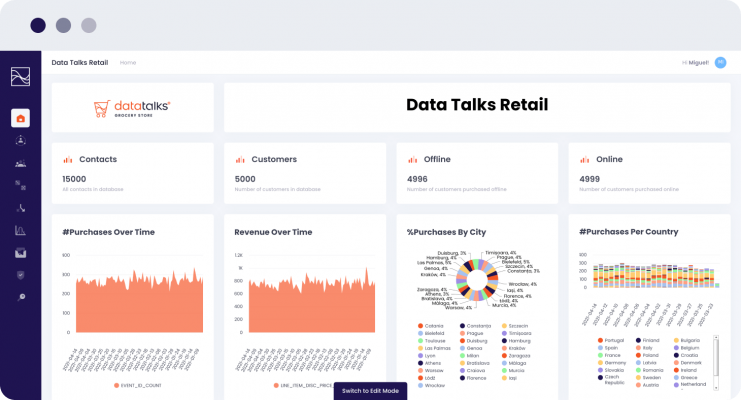This screenshot has width=741, height=400.
Task: Toggle Wrocław in the city legend
Action: (431, 385)
